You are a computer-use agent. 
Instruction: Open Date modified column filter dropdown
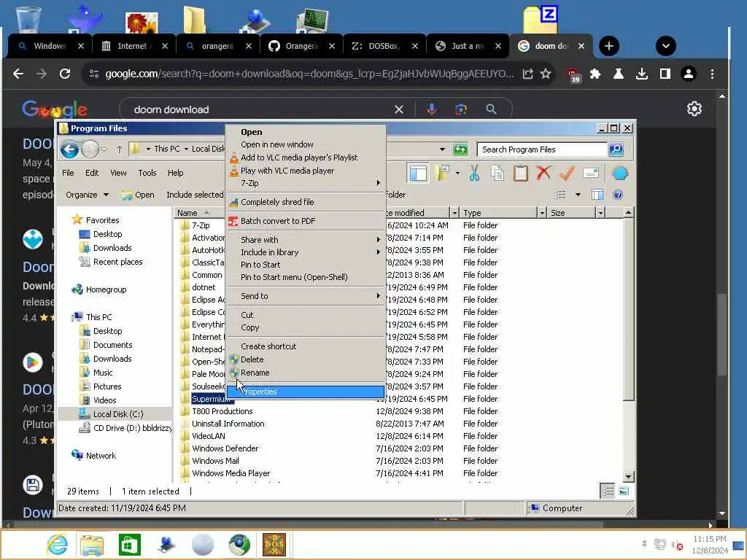(454, 213)
